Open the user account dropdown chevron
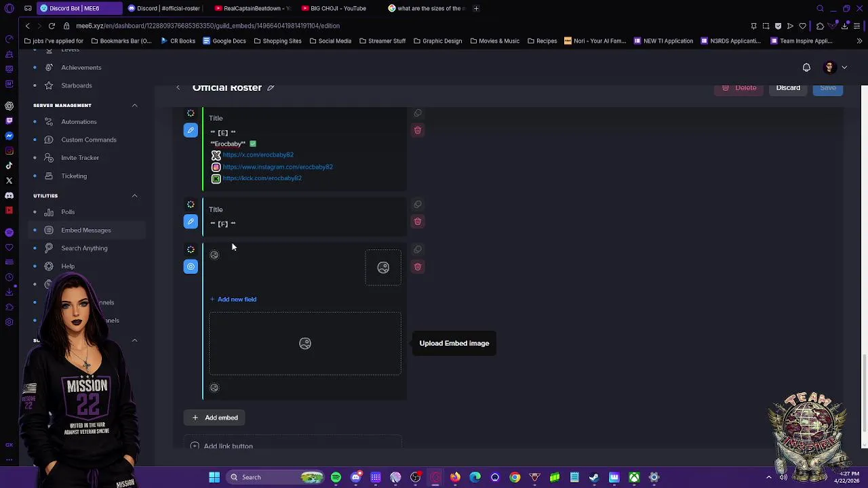 [844, 67]
